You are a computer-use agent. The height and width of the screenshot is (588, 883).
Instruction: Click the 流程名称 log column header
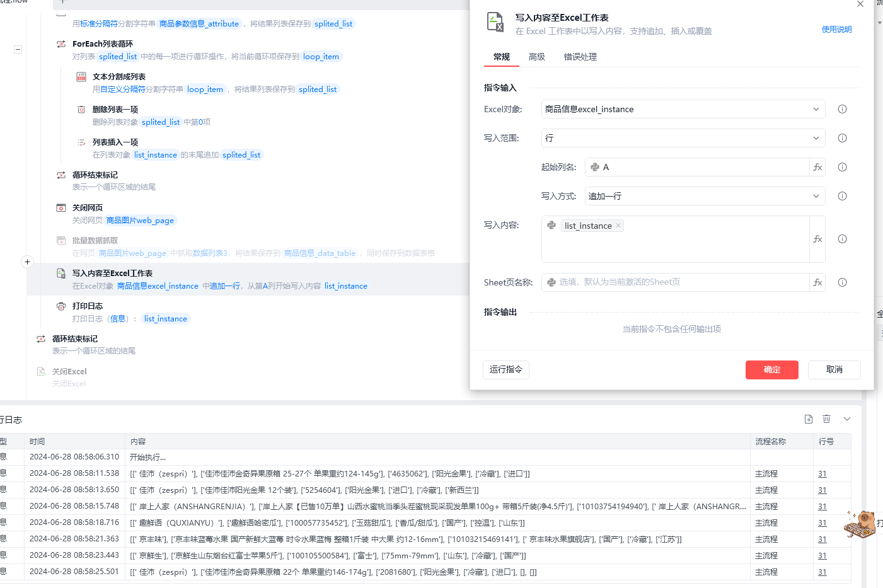[771, 442]
